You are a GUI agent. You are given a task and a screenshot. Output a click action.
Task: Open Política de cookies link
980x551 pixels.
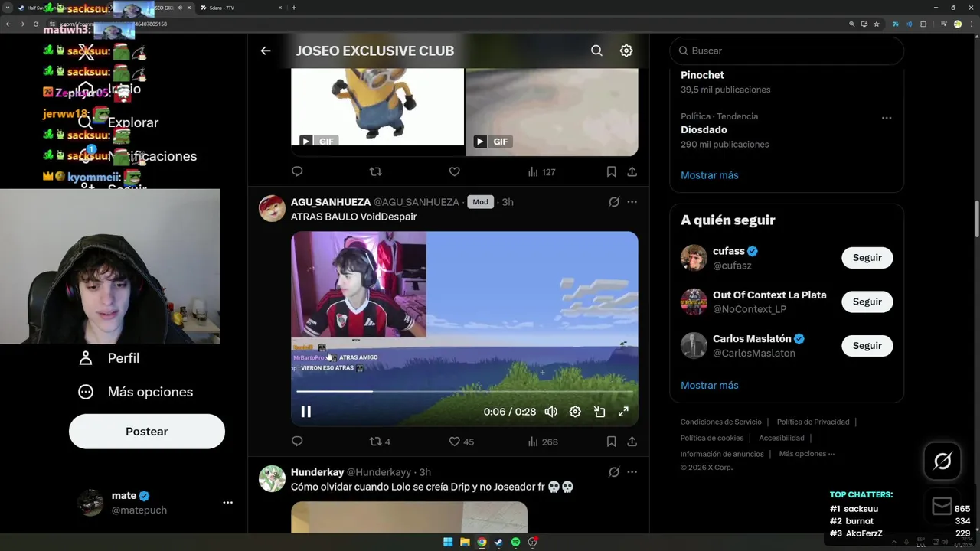(x=712, y=438)
